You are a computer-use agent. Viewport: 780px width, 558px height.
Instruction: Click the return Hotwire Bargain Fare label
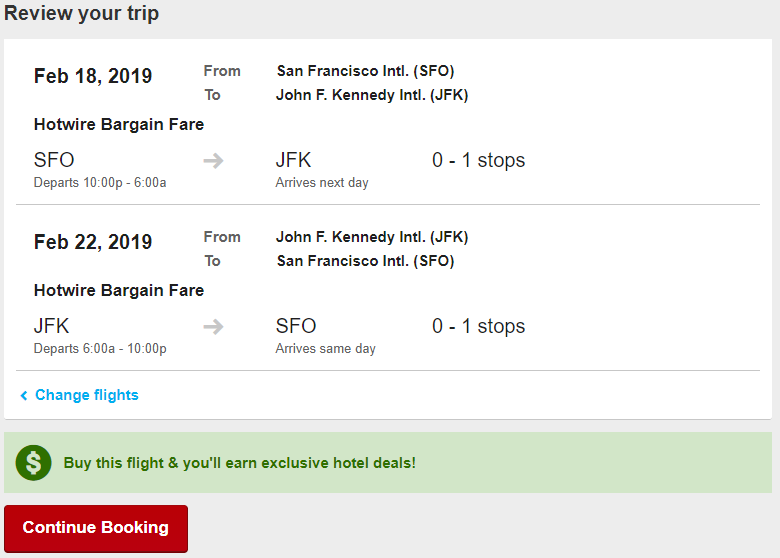(119, 290)
